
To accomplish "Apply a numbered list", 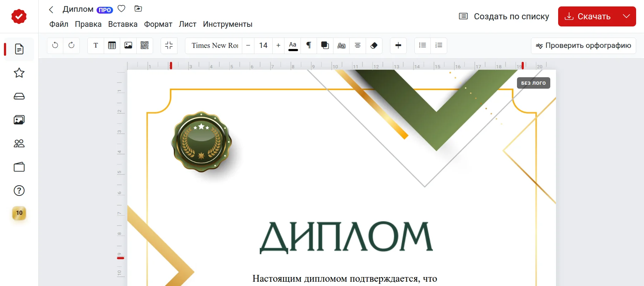I will pos(439,45).
